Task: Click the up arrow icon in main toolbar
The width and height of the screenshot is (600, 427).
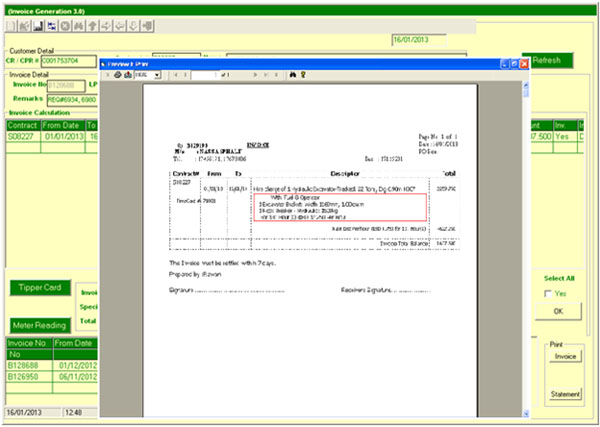Action: [93, 26]
